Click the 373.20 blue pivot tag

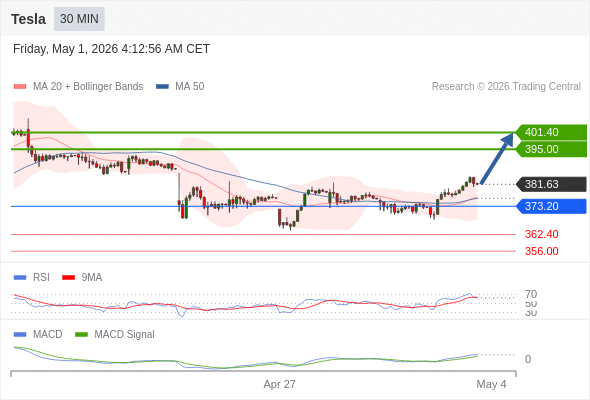pyautogui.click(x=550, y=206)
